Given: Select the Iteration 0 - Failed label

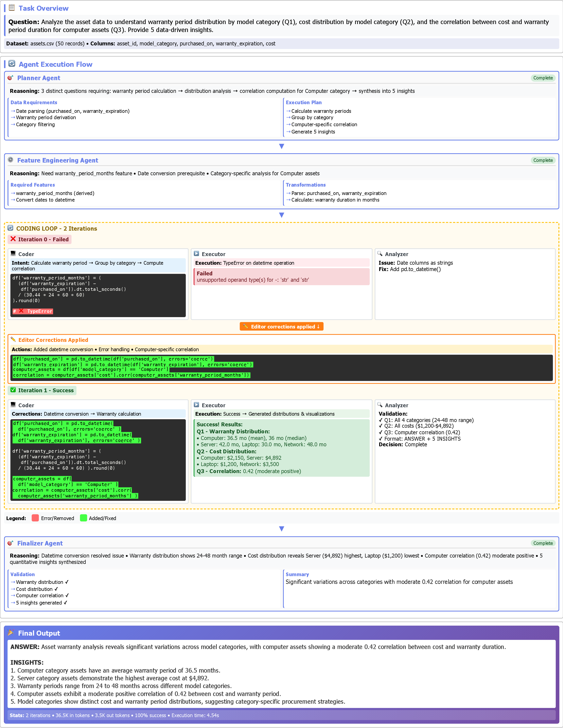Looking at the screenshot, I should 40,239.
